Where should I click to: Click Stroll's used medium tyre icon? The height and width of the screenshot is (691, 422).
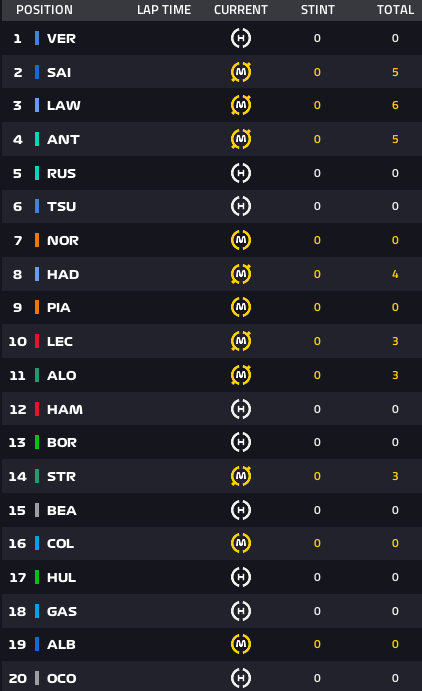pyautogui.click(x=241, y=476)
